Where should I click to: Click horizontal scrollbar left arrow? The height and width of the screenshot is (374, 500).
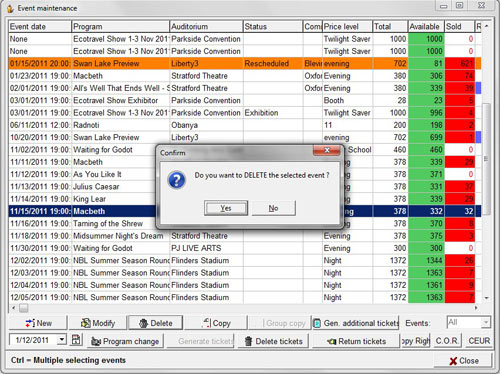[x=13, y=308]
